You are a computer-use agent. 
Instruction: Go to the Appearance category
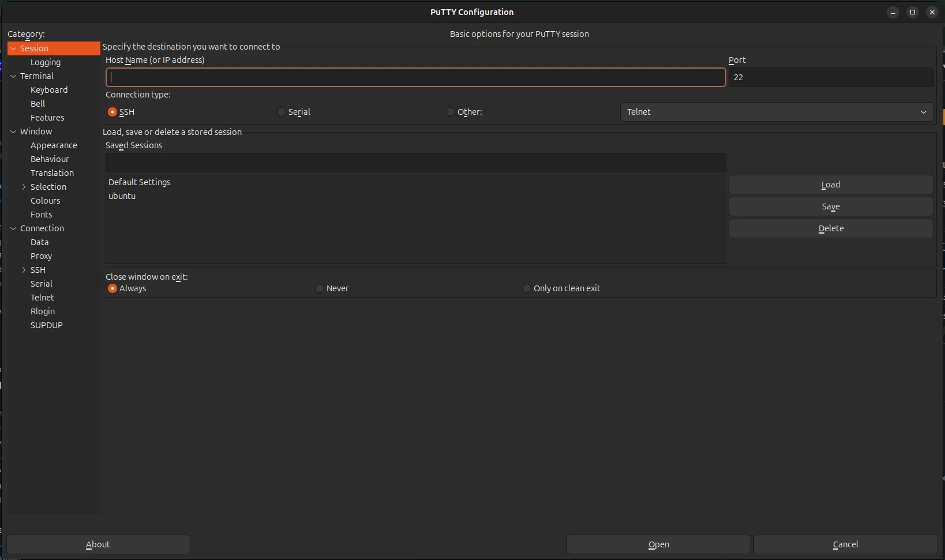54,145
